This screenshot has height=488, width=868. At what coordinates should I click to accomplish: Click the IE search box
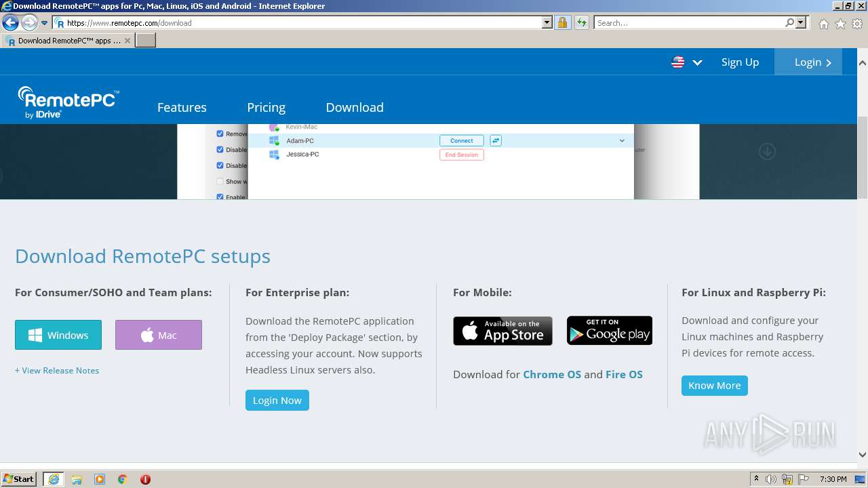[x=688, y=22]
